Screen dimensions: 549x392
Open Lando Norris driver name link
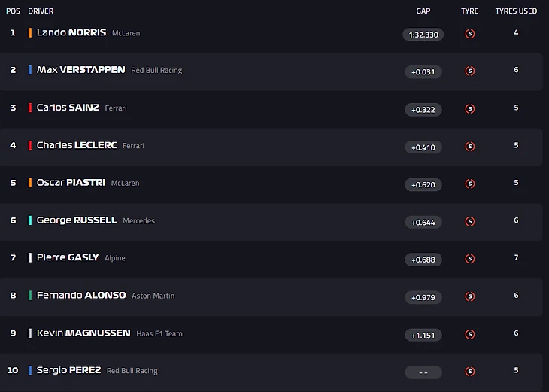tap(71, 33)
